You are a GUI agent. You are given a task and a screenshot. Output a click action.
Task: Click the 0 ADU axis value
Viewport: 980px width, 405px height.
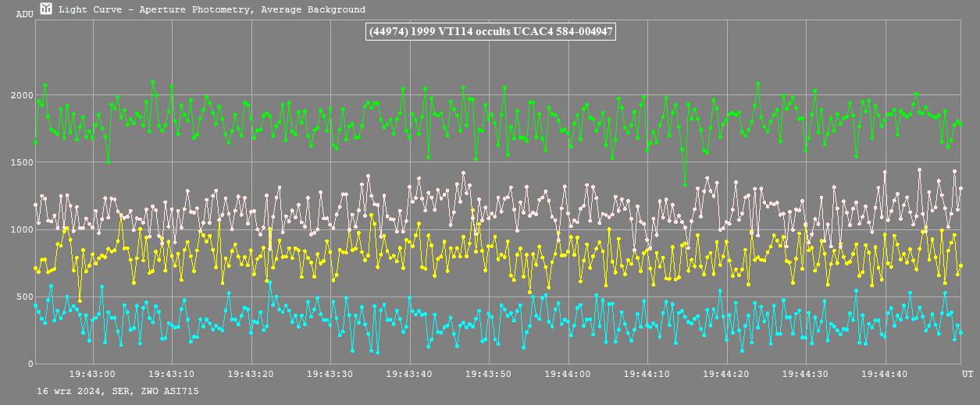point(30,364)
